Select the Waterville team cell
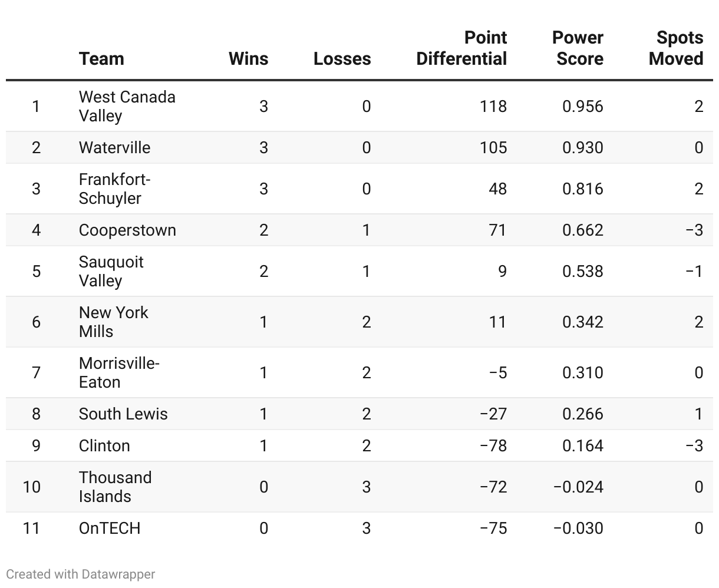 click(x=114, y=147)
